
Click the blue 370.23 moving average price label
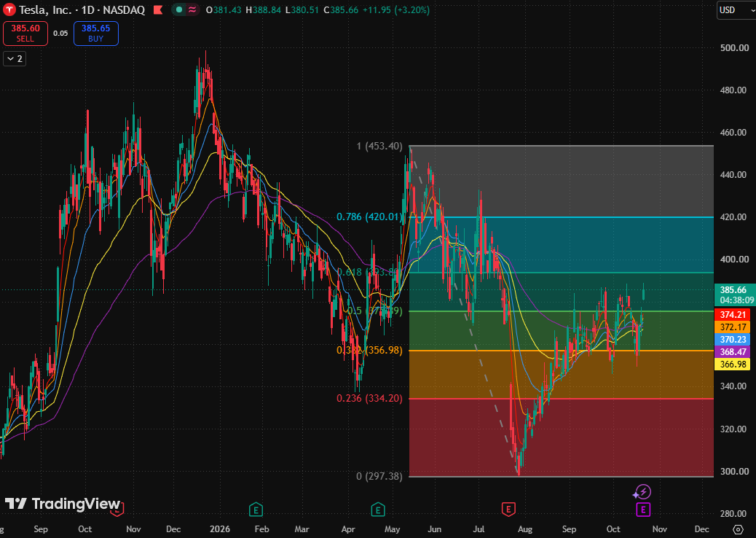coord(733,340)
